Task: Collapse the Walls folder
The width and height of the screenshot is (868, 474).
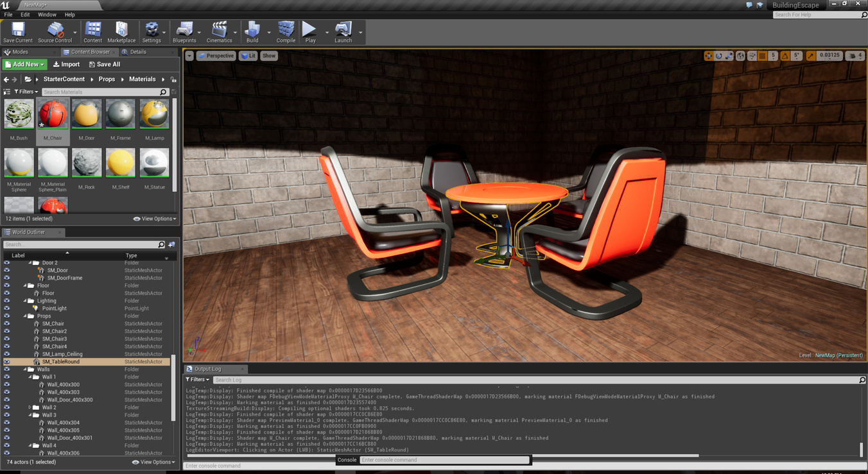Action: 25,369
